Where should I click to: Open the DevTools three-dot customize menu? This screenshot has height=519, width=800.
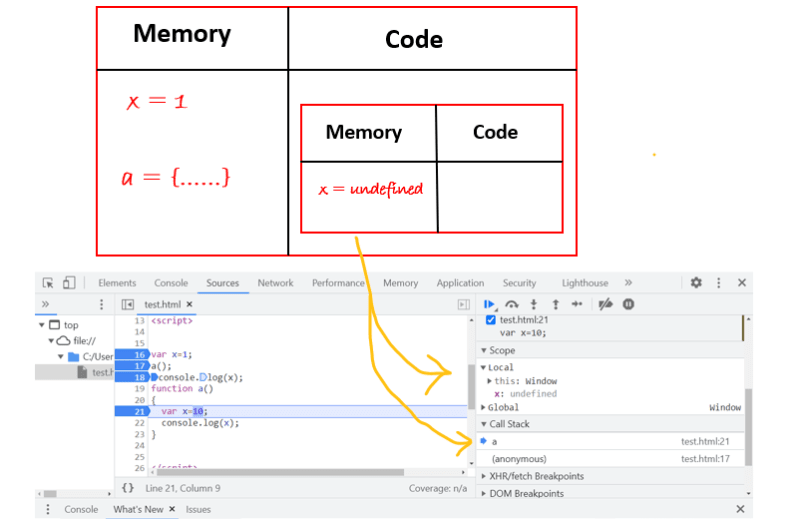(x=718, y=283)
